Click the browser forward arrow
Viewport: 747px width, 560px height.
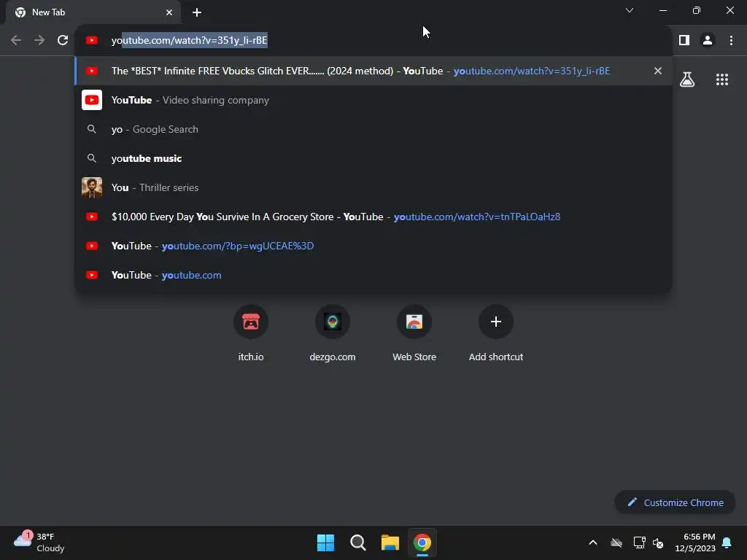click(39, 40)
